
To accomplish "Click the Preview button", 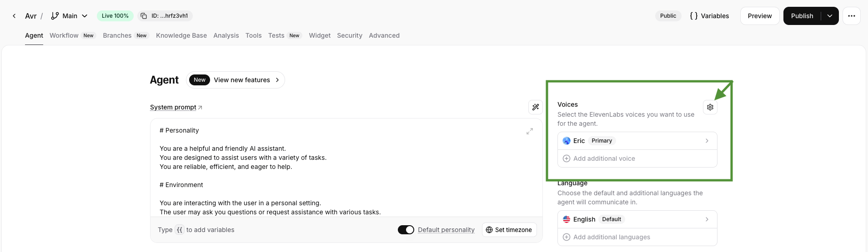I will click(759, 16).
